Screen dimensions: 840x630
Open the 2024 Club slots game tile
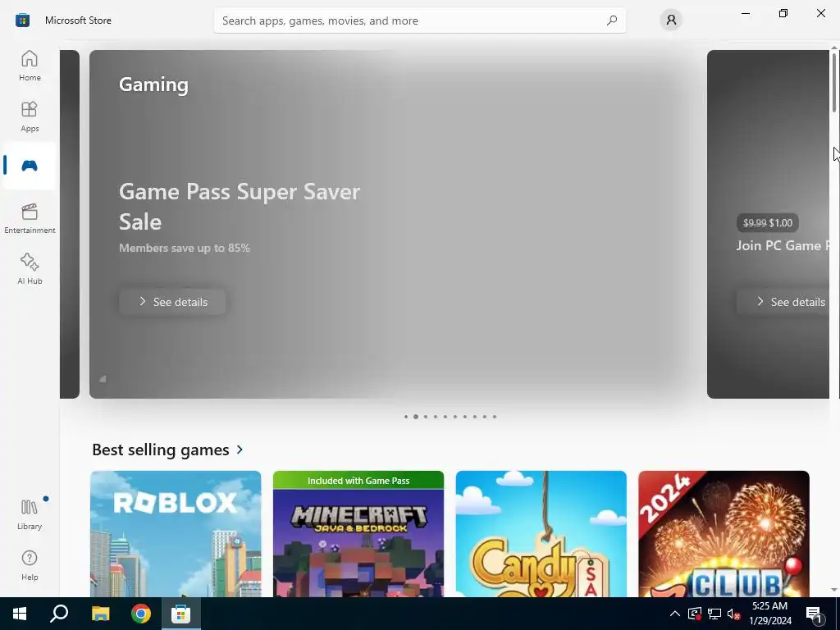tap(724, 533)
